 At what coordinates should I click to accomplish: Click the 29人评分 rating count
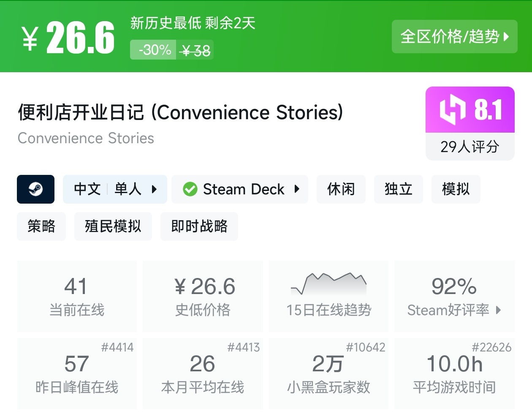click(470, 147)
